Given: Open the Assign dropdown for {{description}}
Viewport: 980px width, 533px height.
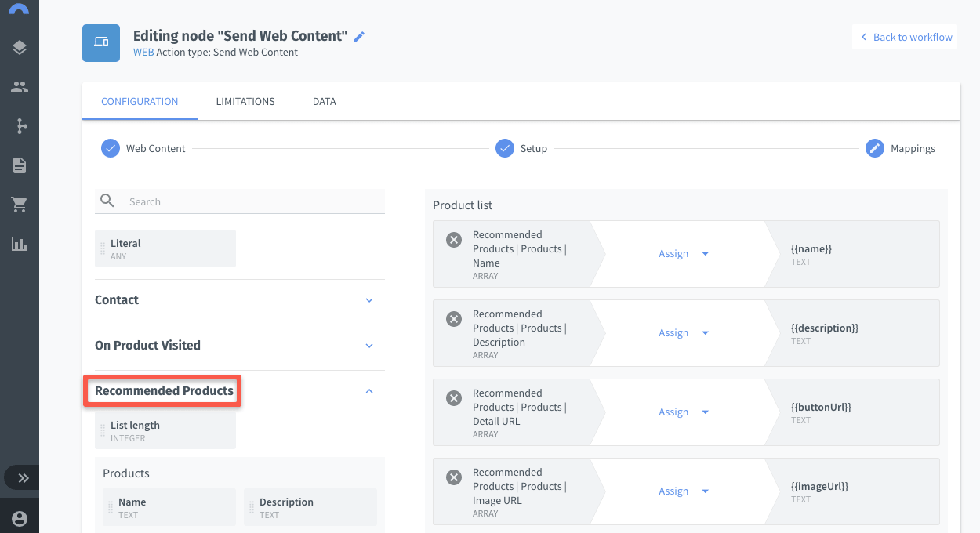Looking at the screenshot, I should pos(684,333).
